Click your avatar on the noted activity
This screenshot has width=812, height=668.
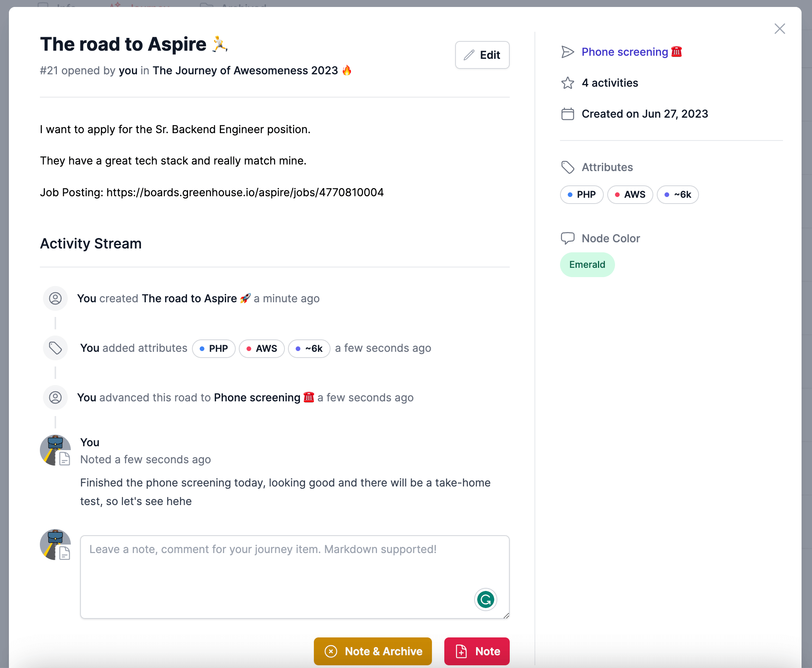click(x=55, y=450)
